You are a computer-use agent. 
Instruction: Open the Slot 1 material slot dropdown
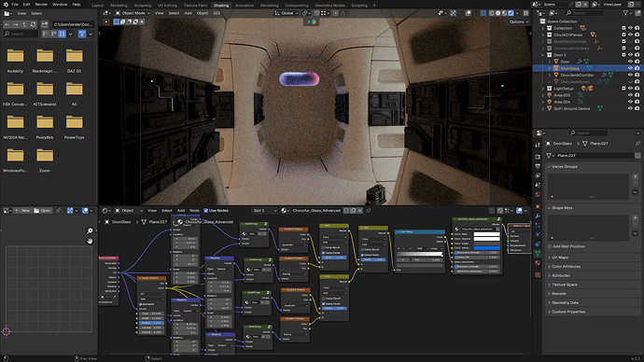pyautogui.click(x=264, y=211)
